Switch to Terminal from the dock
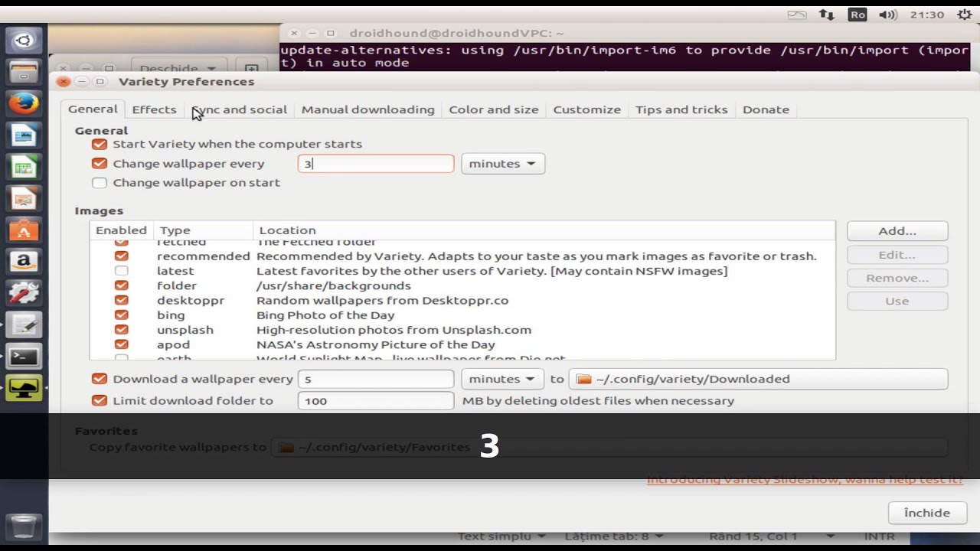Viewport: 980px width, 551px height. coord(24,357)
